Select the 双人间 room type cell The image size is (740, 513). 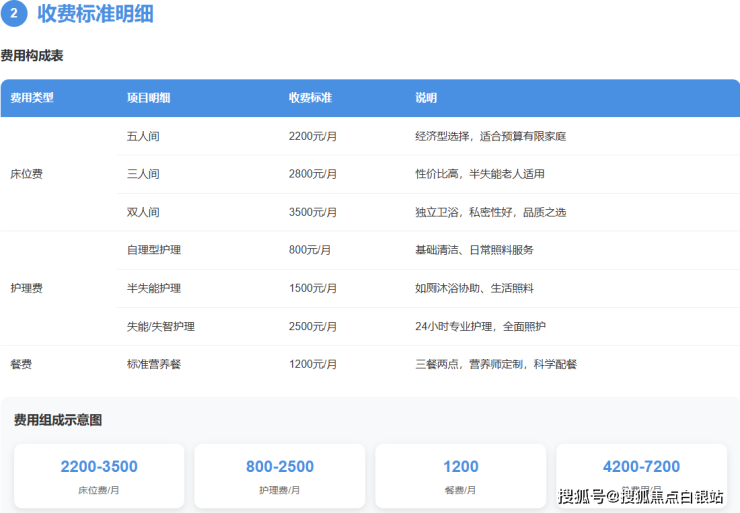[143, 212]
